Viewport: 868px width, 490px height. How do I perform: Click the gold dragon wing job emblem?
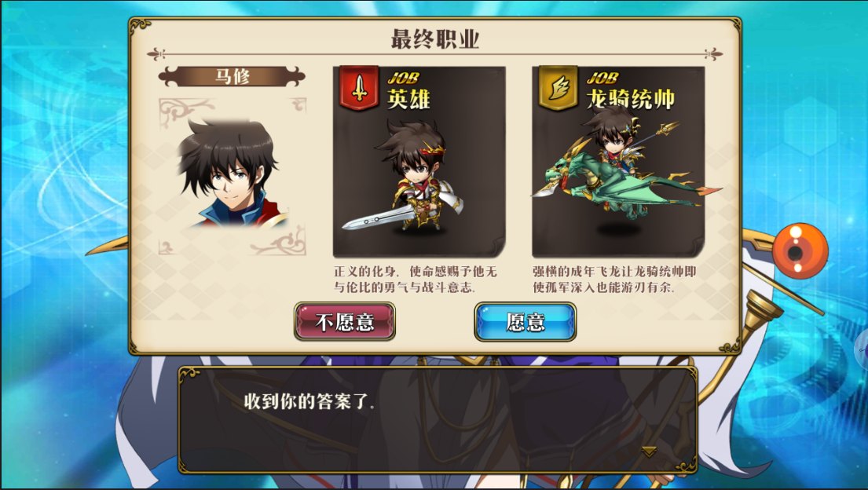[x=558, y=87]
